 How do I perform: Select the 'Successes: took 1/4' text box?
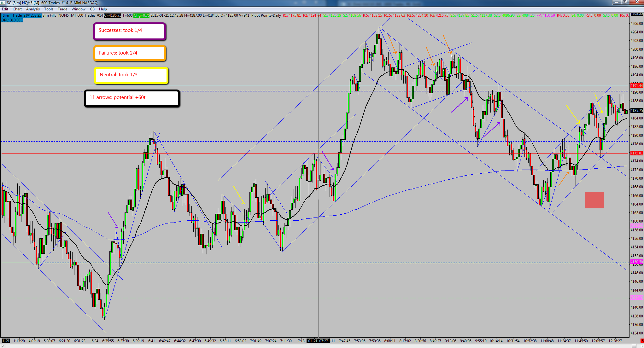pos(130,31)
